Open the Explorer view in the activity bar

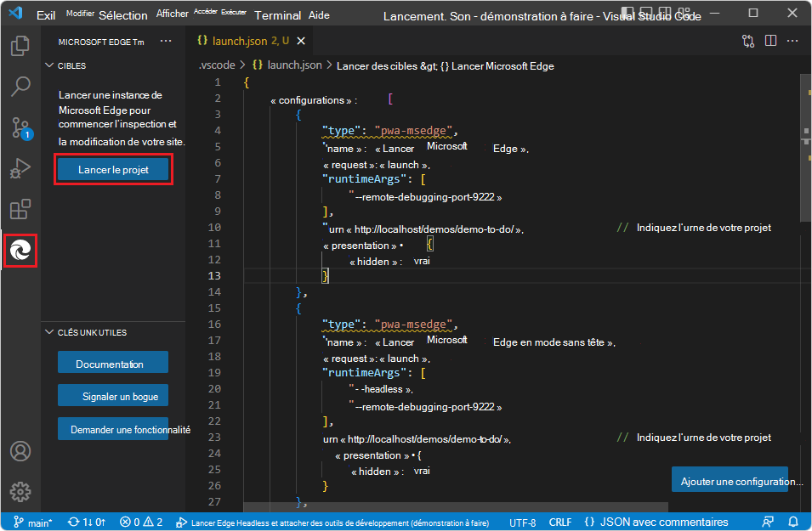(20, 46)
